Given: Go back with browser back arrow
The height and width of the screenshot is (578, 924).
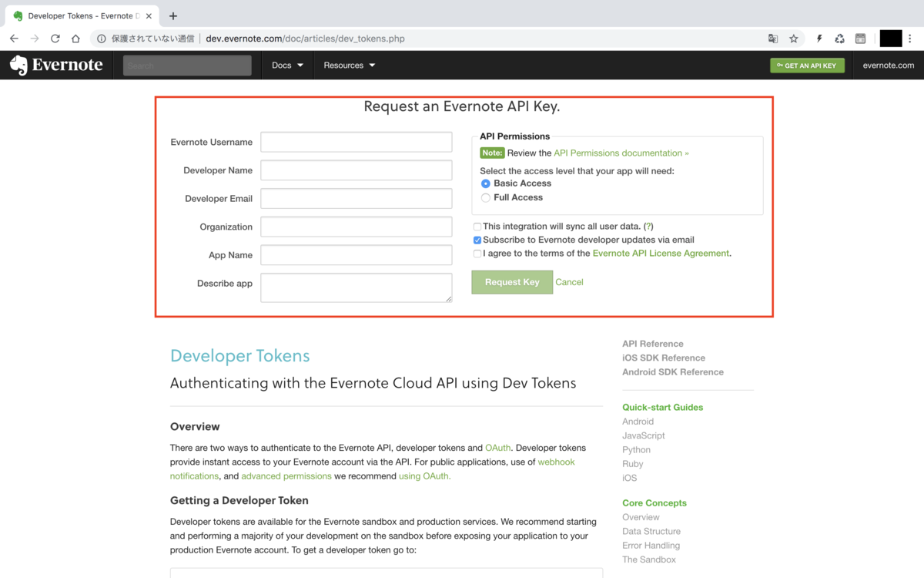Looking at the screenshot, I should pos(14,39).
